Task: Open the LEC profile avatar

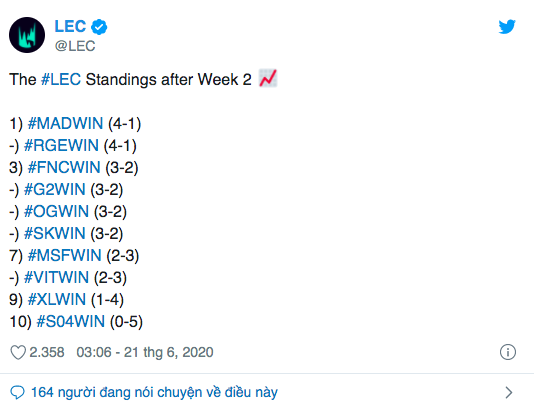Action: pyautogui.click(x=27, y=35)
